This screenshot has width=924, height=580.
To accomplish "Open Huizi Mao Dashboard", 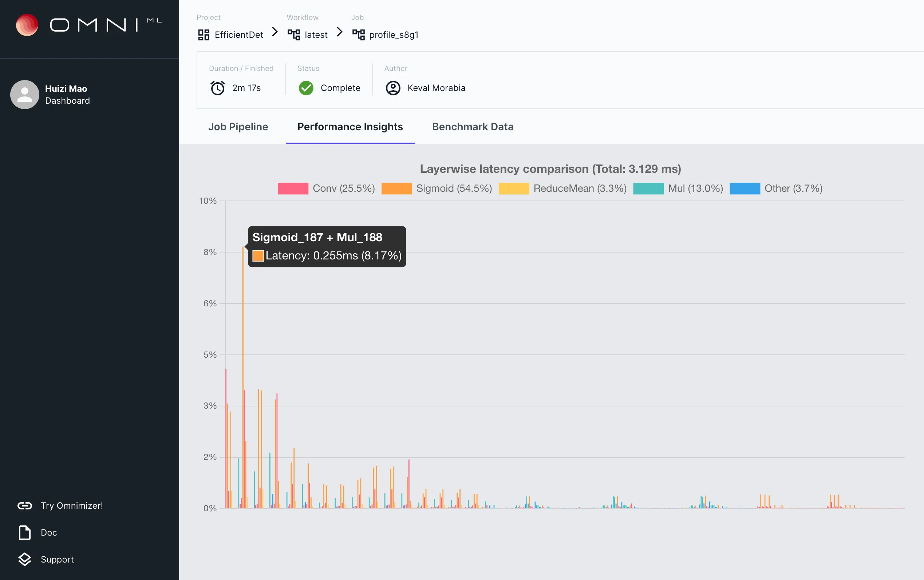I will coord(68,94).
